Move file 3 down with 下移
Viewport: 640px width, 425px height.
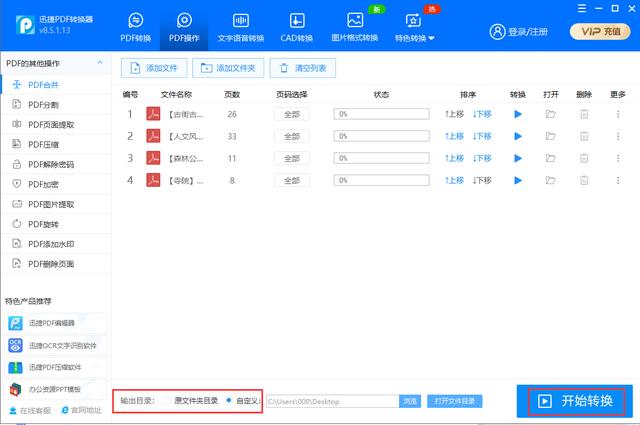(x=482, y=158)
